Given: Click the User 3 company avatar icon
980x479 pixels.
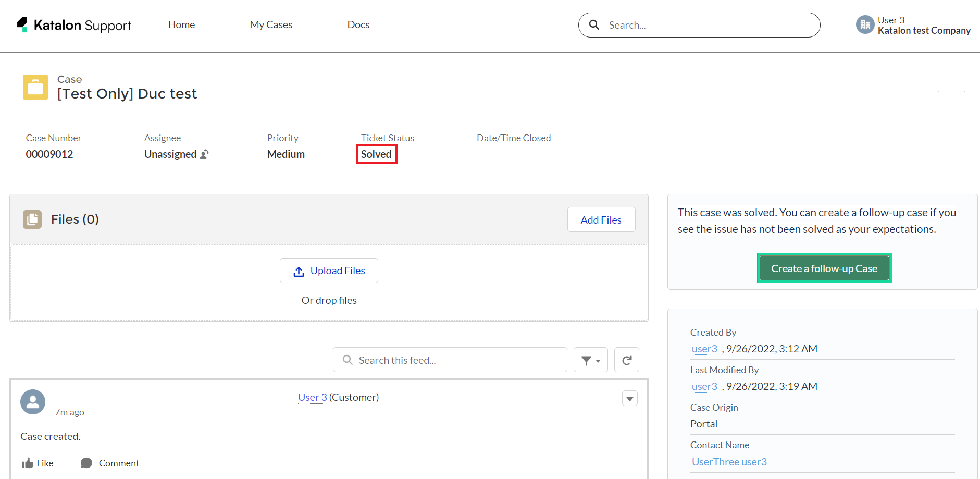Looking at the screenshot, I should 865,24.
